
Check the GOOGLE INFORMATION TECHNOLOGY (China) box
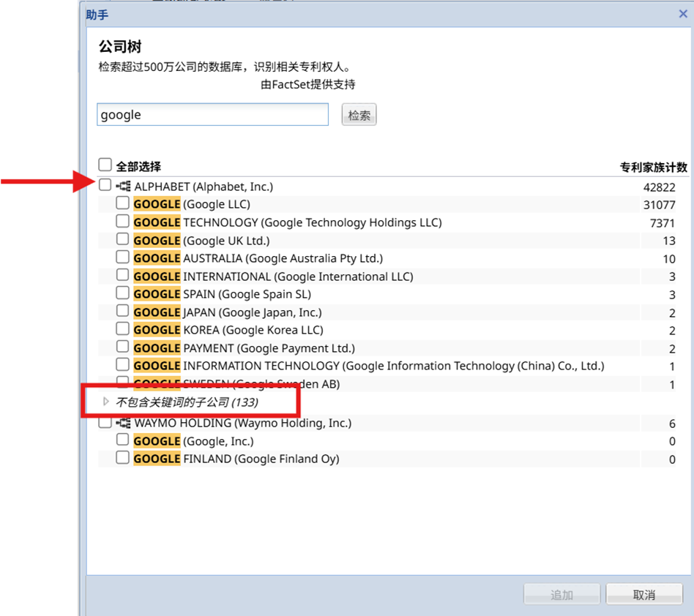(122, 364)
